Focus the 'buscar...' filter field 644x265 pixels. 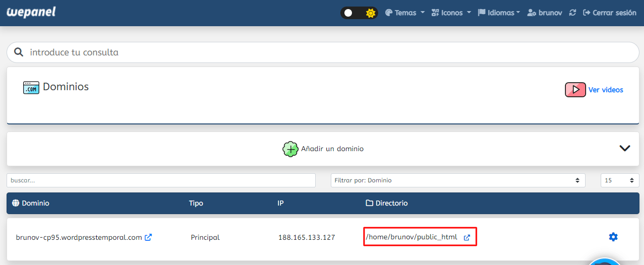[161, 180]
